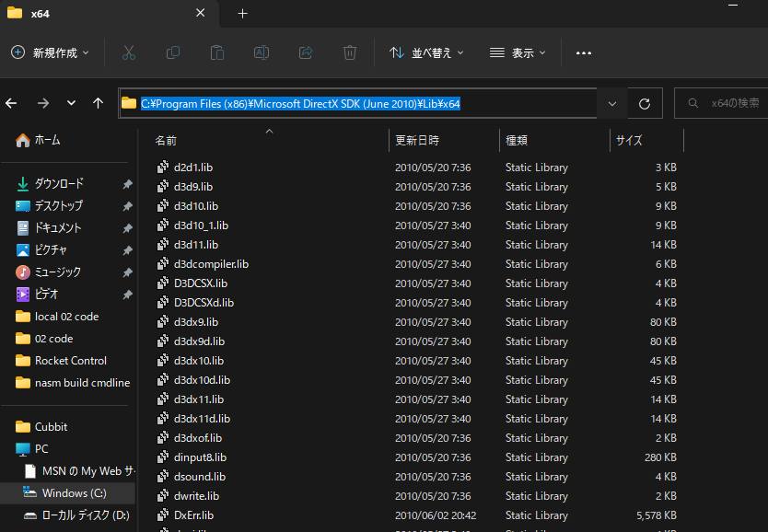Click the dinput8.lib file icon
Image resolution: width=768 pixels, height=532 pixels.
(x=163, y=457)
